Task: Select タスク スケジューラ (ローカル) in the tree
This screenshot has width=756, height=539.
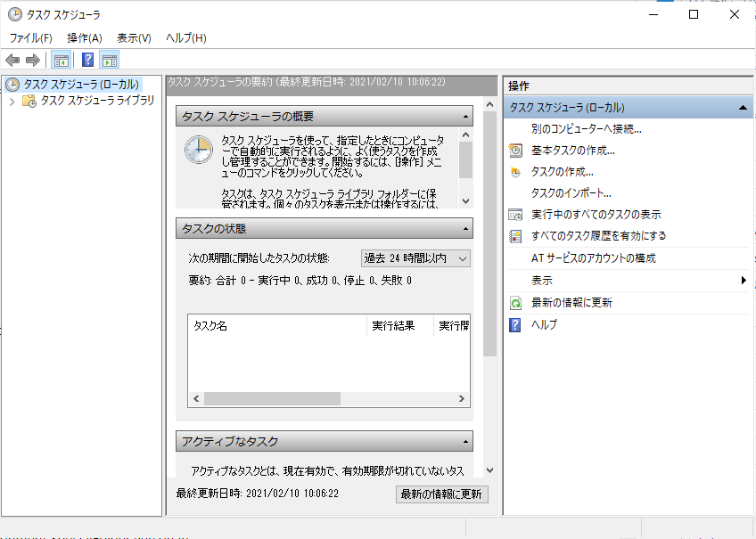Action: (69, 85)
